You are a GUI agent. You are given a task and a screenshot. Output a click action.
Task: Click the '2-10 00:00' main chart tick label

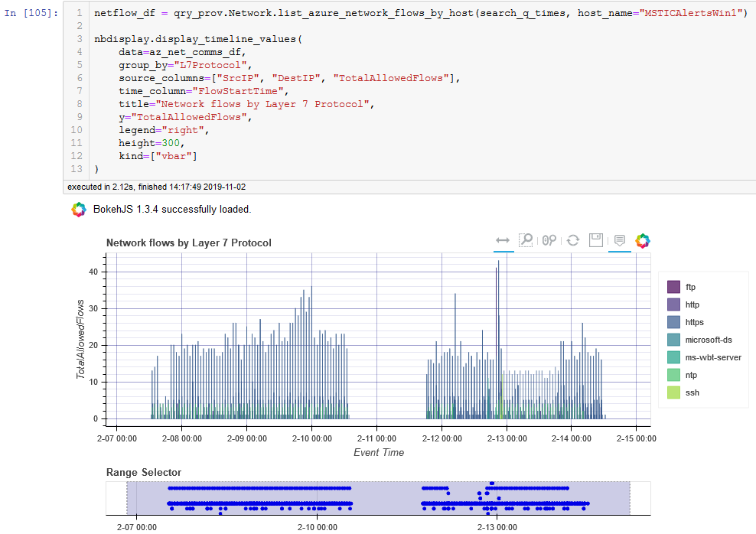[312, 438]
